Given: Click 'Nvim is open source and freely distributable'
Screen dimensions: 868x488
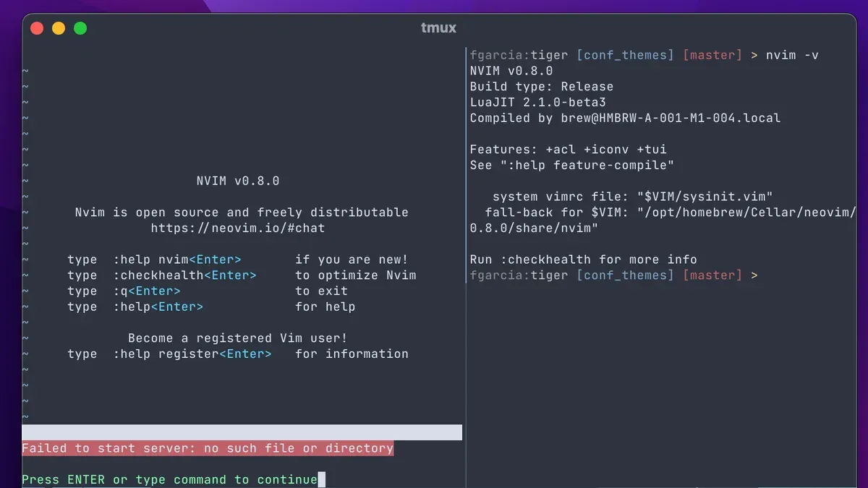Looking at the screenshot, I should point(242,213).
